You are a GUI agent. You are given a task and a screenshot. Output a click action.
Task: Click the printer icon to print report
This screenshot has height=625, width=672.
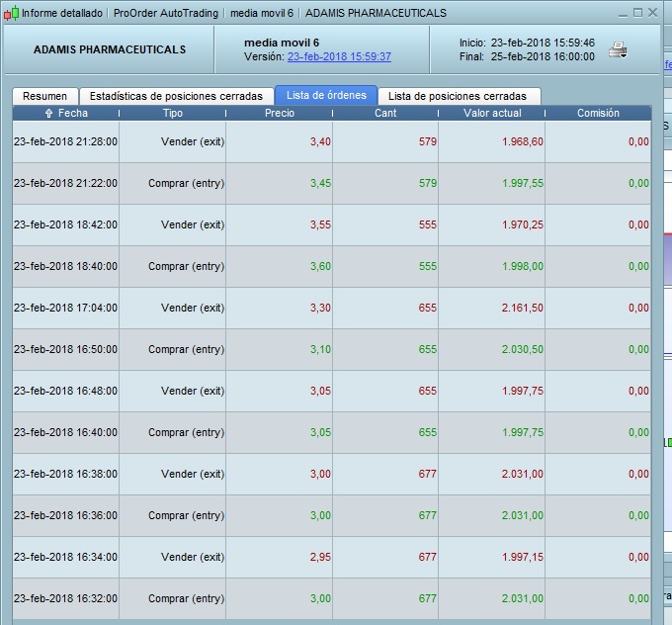click(618, 49)
